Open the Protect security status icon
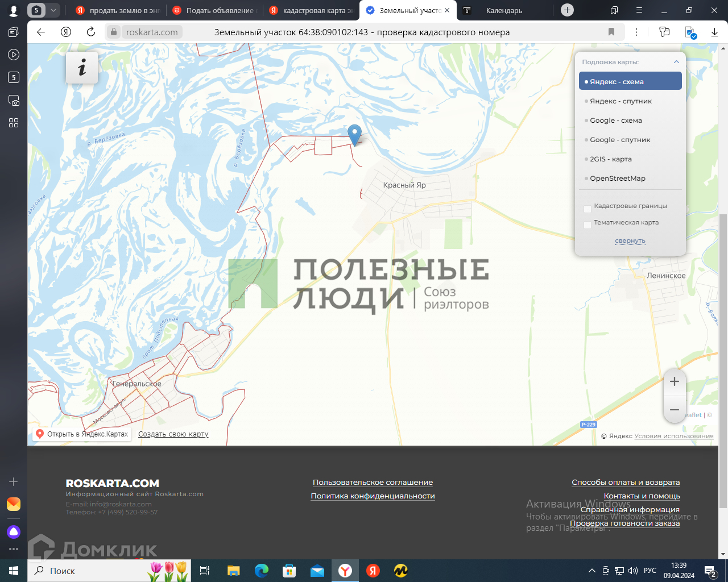The width and height of the screenshot is (728, 582). (690, 32)
